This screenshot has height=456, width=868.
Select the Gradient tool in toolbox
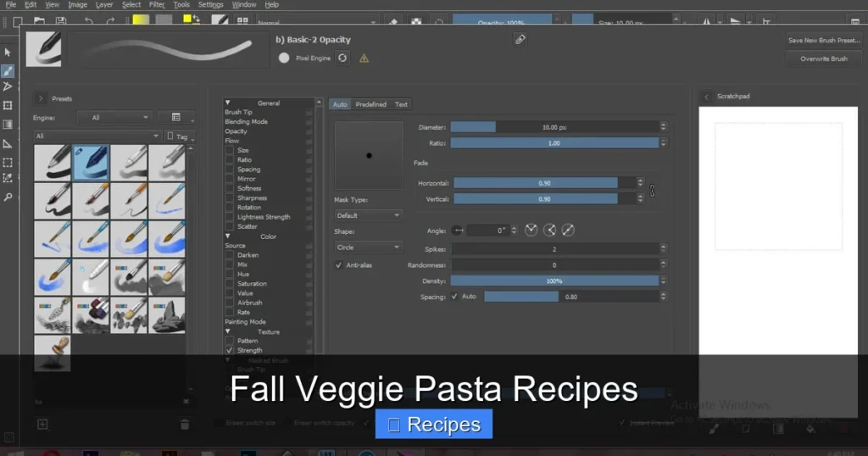click(8, 124)
